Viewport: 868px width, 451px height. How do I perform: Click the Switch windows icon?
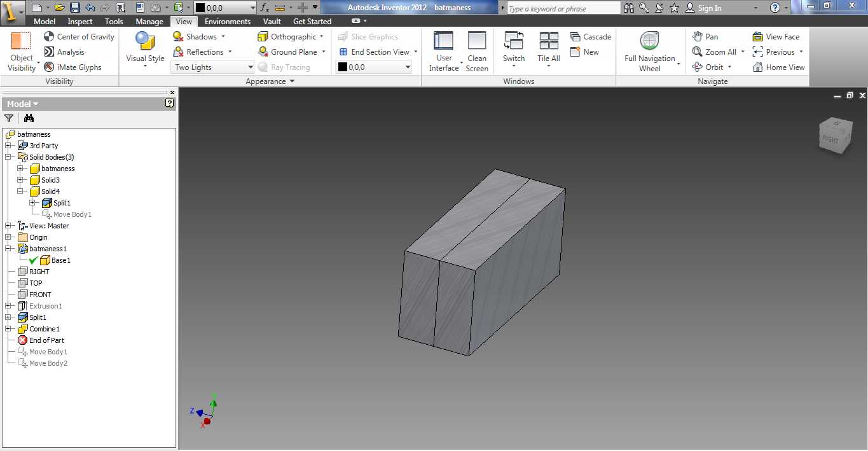click(514, 41)
